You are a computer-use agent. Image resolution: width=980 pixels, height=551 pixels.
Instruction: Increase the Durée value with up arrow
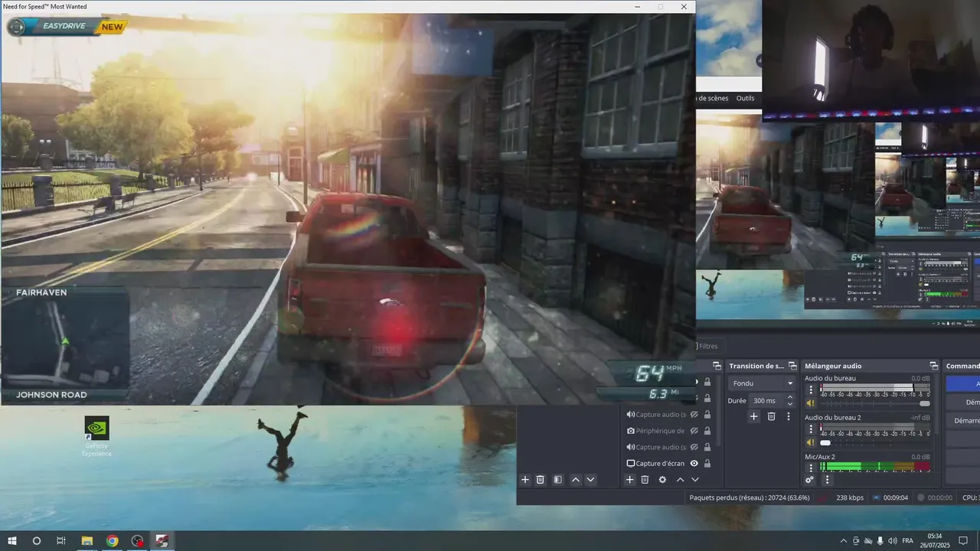(x=790, y=397)
